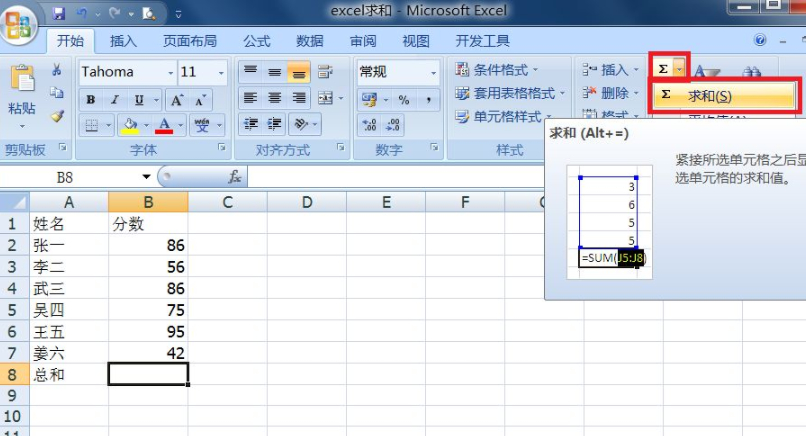Image resolution: width=806 pixels, height=436 pixels.
Task: Open the font color palette arrow
Action: [x=180, y=125]
